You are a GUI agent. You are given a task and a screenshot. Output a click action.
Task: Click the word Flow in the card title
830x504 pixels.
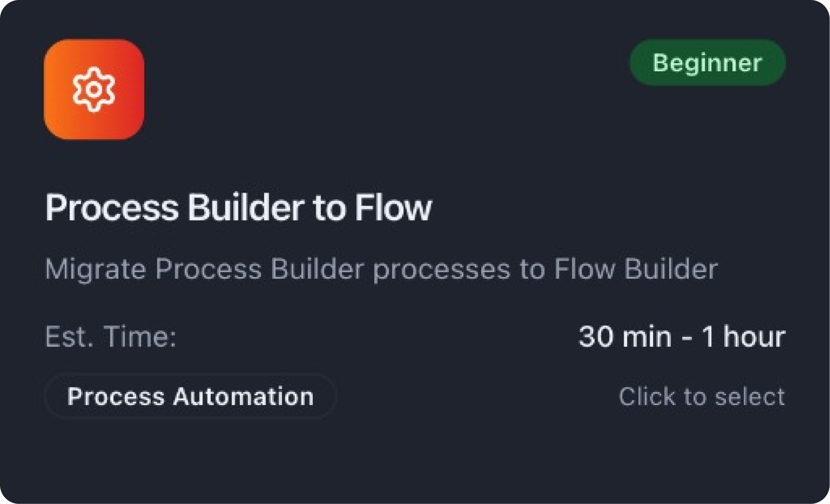tap(393, 208)
